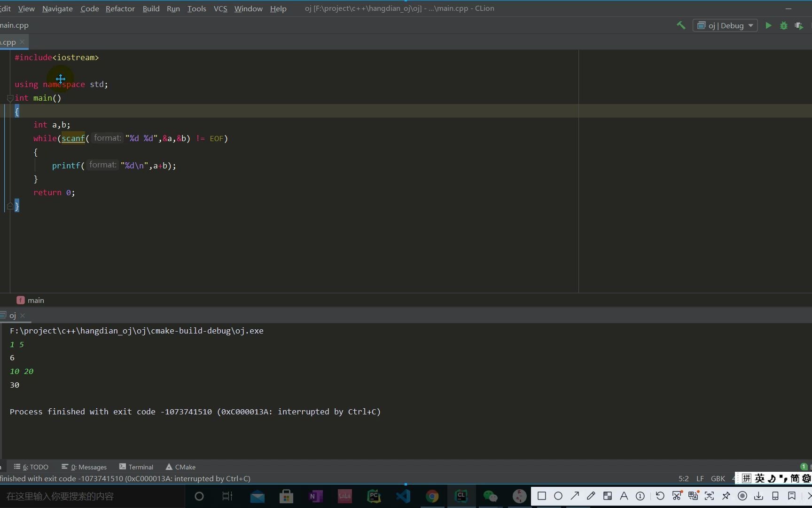Viewport: 812px width, 508px height.
Task: Save screenshot with download icon
Action: click(758, 496)
